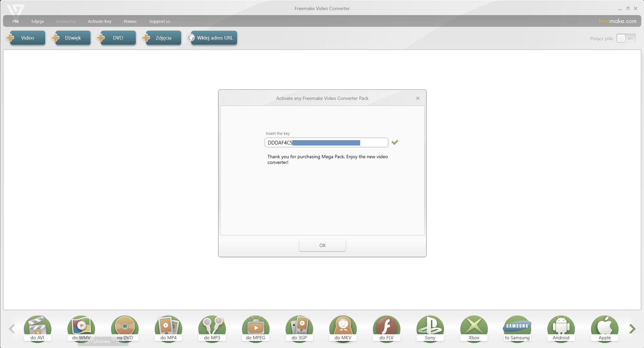644x348 pixels.
Task: Close the Freemake Video Converter window
Action: 636,9
